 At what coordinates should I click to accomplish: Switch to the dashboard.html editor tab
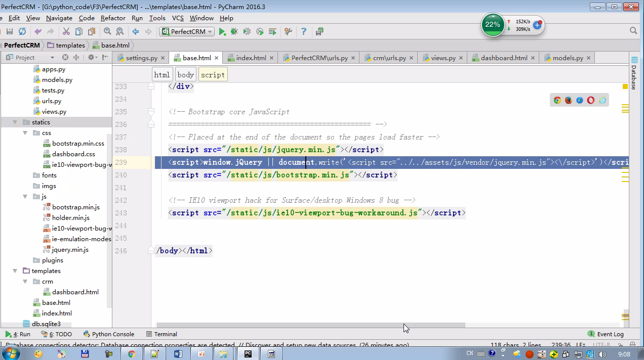(x=503, y=58)
